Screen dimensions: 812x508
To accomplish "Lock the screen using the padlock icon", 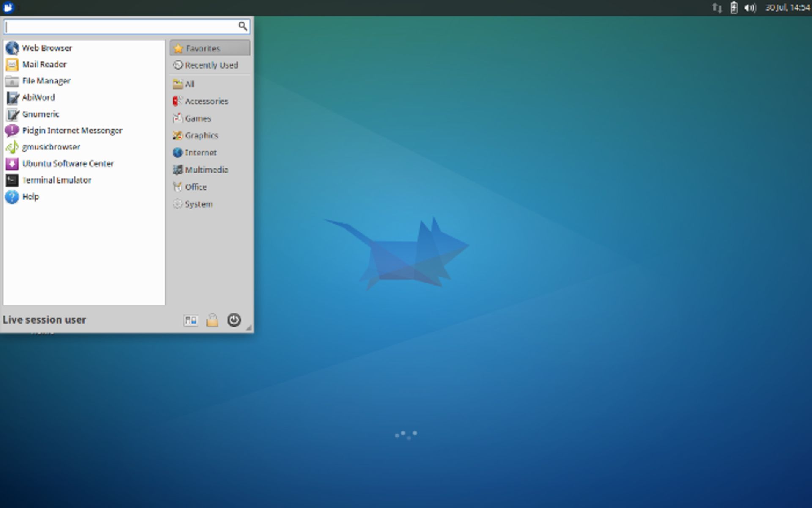I will click(212, 320).
